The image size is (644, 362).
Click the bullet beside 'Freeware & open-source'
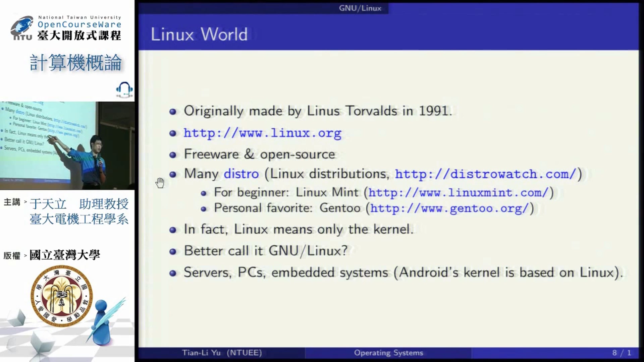pos(173,155)
